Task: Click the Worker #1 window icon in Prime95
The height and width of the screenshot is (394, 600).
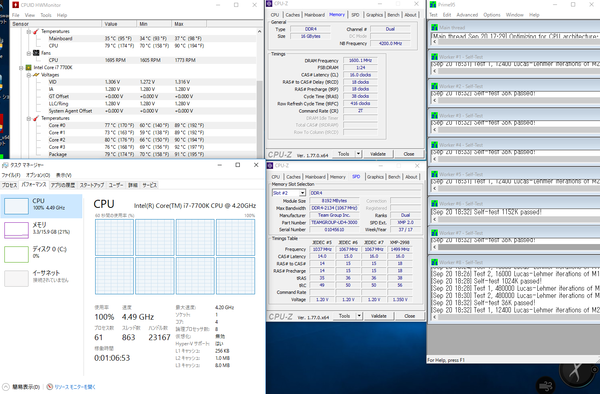Action: [434, 57]
